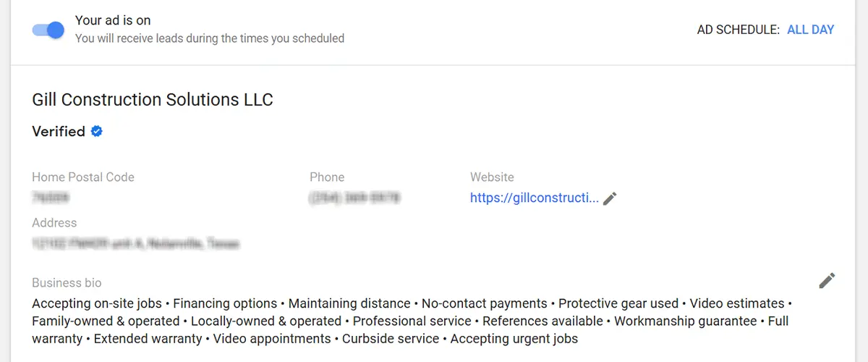Click the 'AD SCHEDULE:' label
Image resolution: width=868 pixels, height=362 pixels.
(738, 30)
